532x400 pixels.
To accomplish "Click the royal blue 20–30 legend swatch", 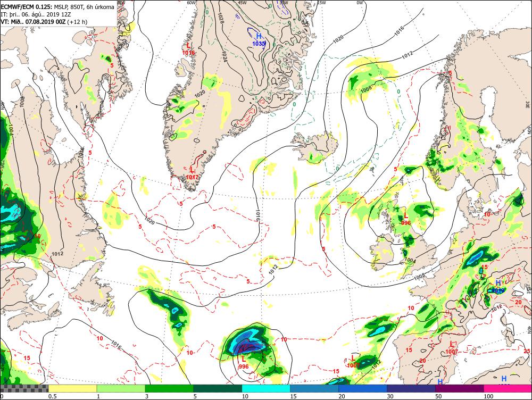I will pos(363,388).
